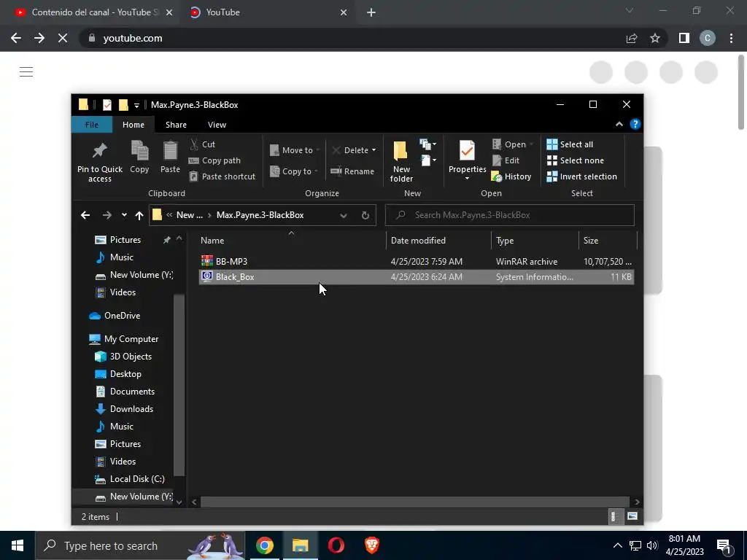The height and width of the screenshot is (560, 747).
Task: Go back in Explorer navigation
Action: (x=85, y=215)
